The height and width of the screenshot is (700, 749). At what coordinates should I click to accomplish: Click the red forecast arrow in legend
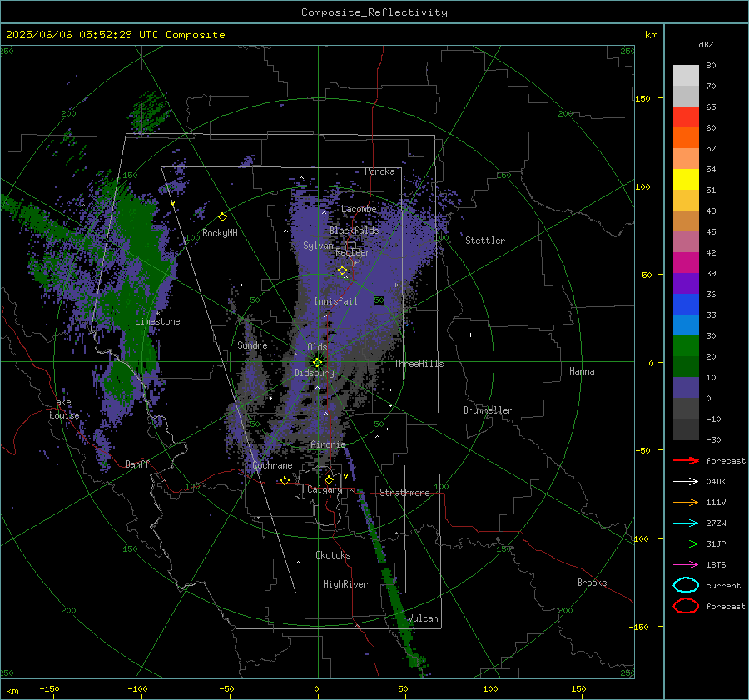pos(686,460)
